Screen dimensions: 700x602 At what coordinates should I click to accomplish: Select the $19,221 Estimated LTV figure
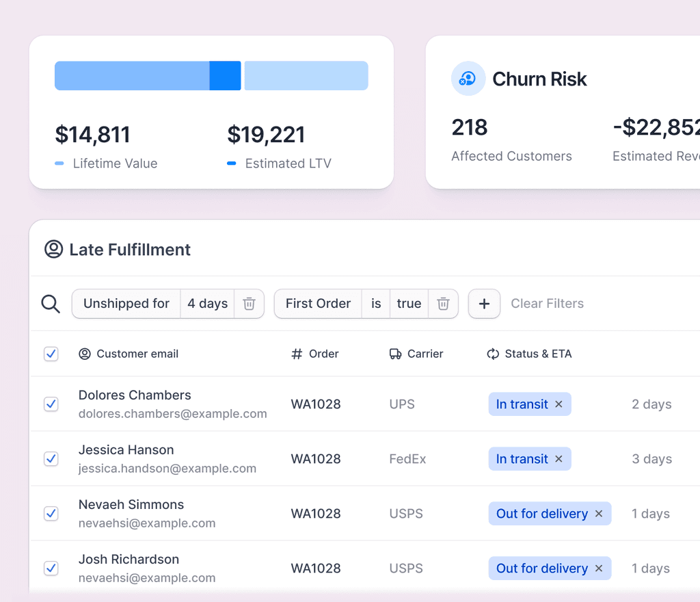[266, 134]
